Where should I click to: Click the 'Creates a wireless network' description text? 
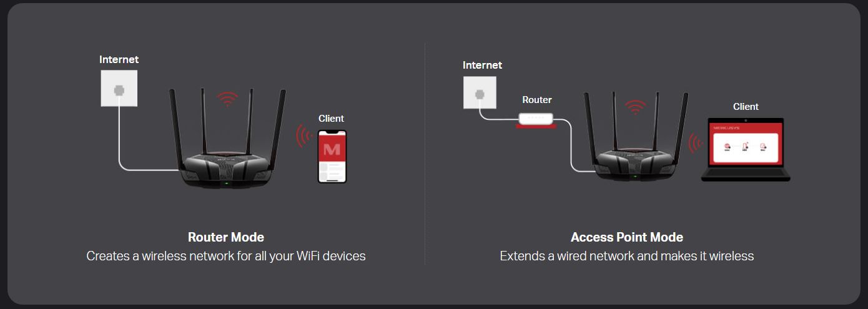[226, 256]
